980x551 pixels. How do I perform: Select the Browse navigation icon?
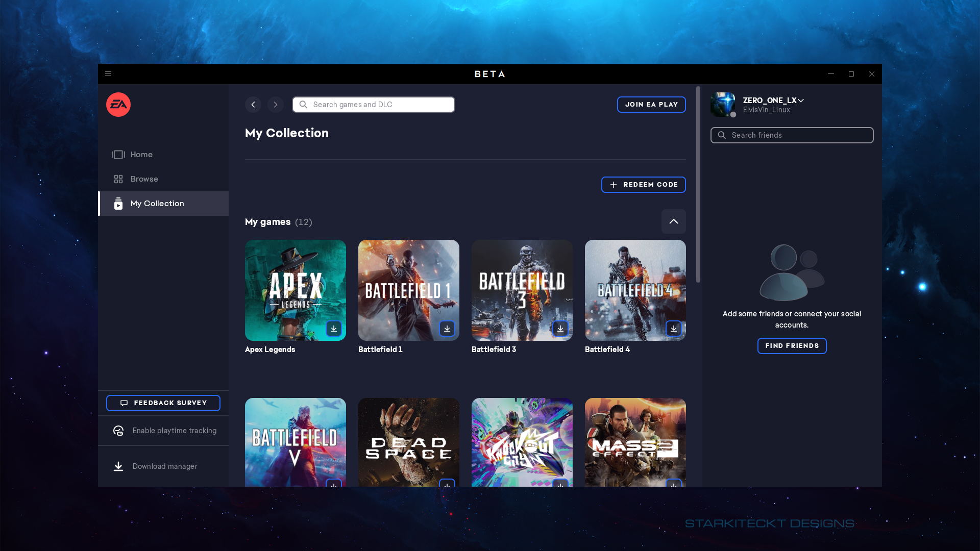(x=118, y=179)
